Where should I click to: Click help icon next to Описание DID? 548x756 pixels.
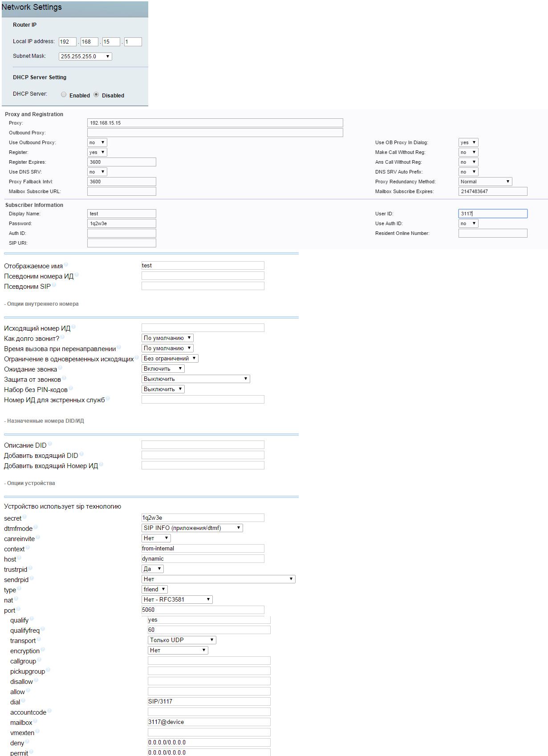pyautogui.click(x=50, y=444)
